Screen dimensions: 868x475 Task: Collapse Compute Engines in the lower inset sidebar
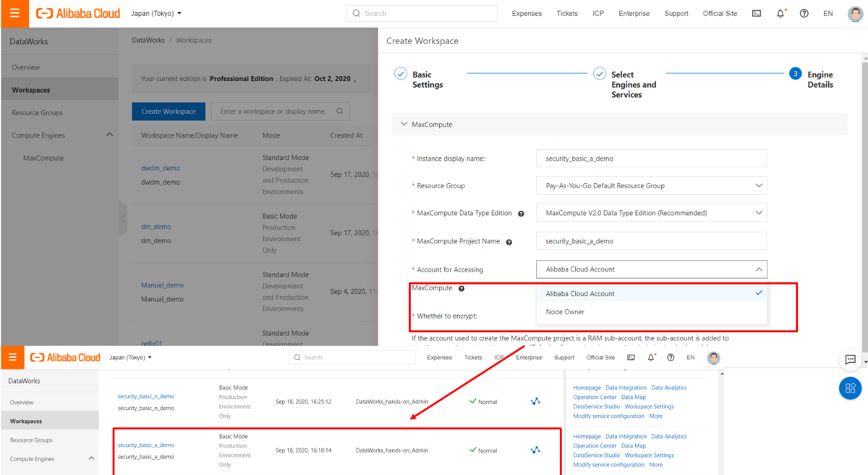click(x=91, y=459)
